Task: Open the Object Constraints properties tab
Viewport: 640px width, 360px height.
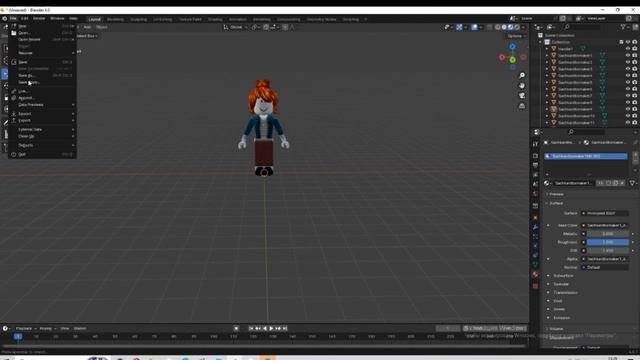Action: click(536, 256)
